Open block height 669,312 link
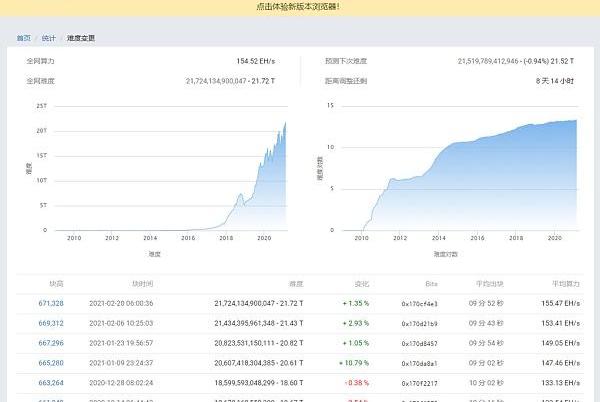The height and width of the screenshot is (402, 600). (51, 323)
